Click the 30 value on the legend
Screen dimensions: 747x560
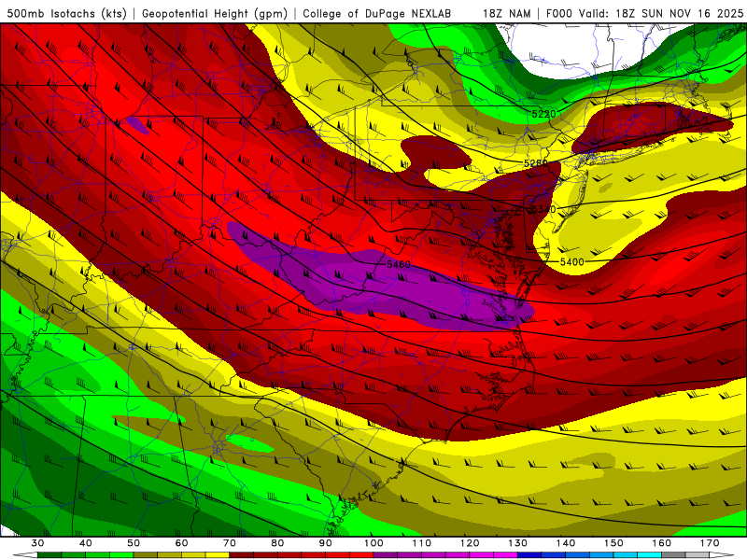(x=37, y=543)
